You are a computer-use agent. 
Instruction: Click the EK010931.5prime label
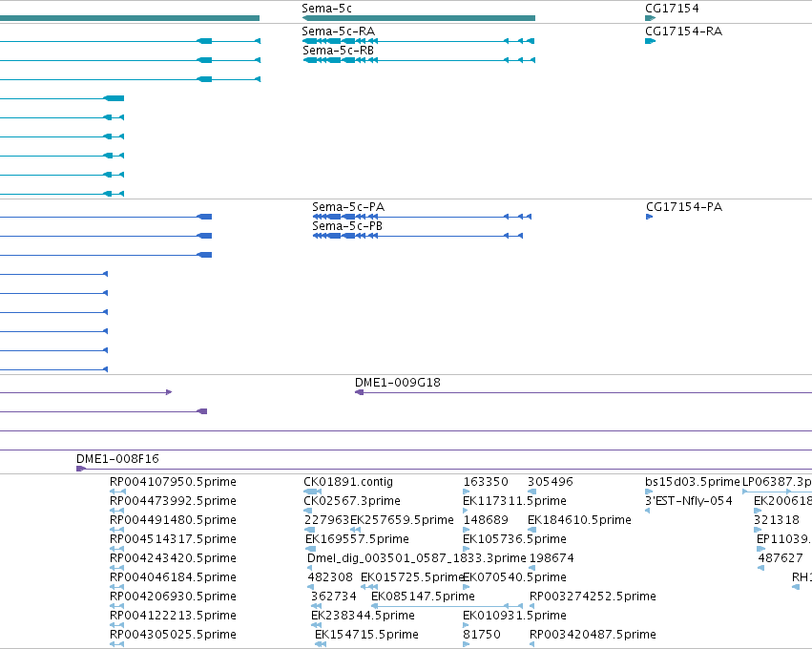coord(514,616)
